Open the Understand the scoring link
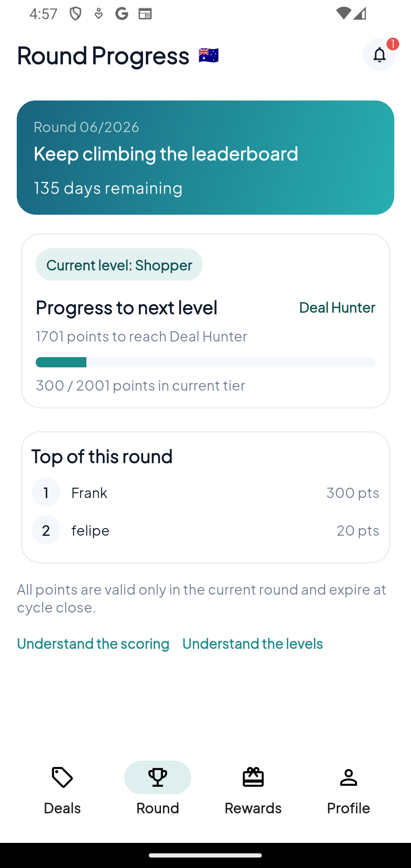The height and width of the screenshot is (868, 411). [x=93, y=643]
